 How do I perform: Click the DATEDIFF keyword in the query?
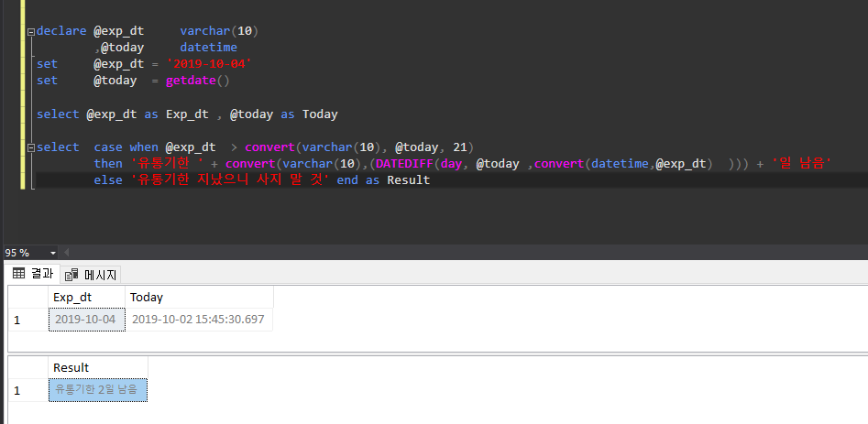tap(404, 164)
